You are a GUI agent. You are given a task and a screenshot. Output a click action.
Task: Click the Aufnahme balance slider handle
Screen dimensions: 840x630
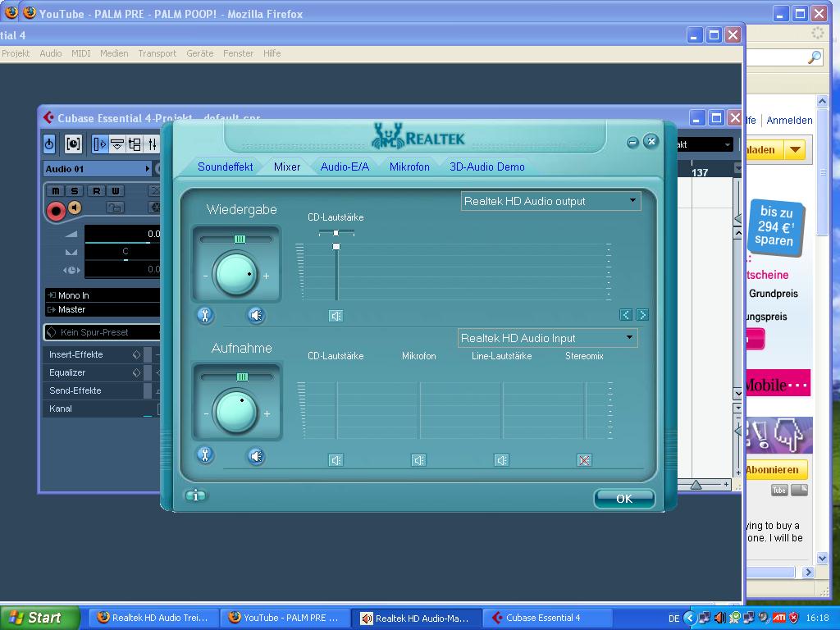click(242, 377)
